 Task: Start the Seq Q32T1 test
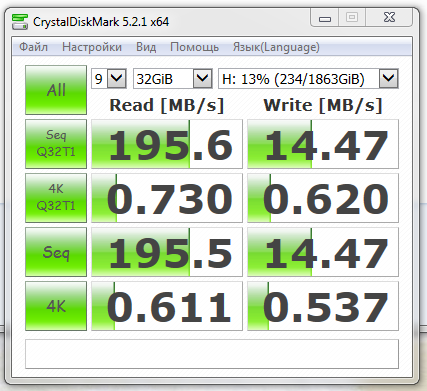click(56, 144)
